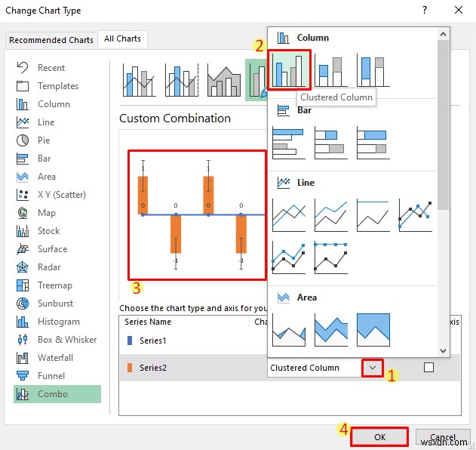Click the Series Name column header
Image resolution: width=476 pixels, height=450 pixels.
click(x=148, y=322)
